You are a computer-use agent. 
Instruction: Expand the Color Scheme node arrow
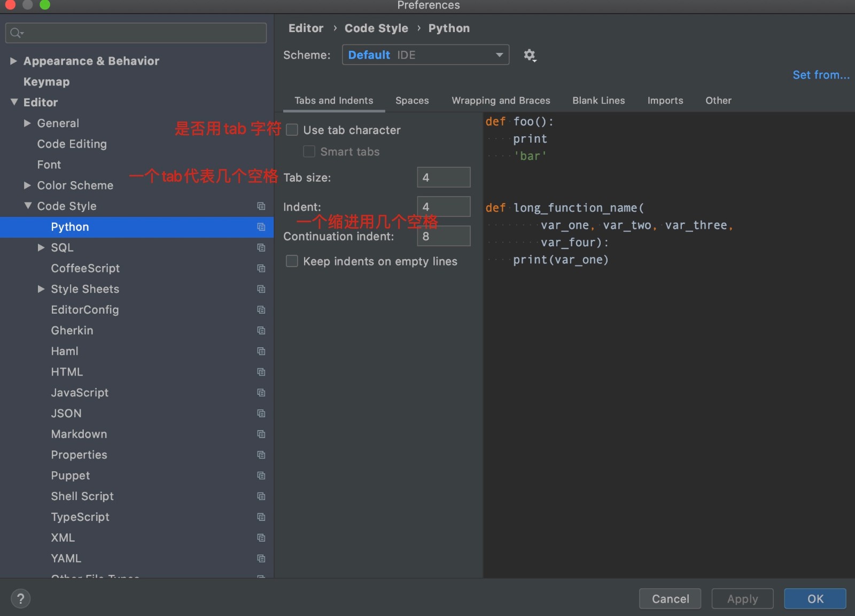(27, 185)
